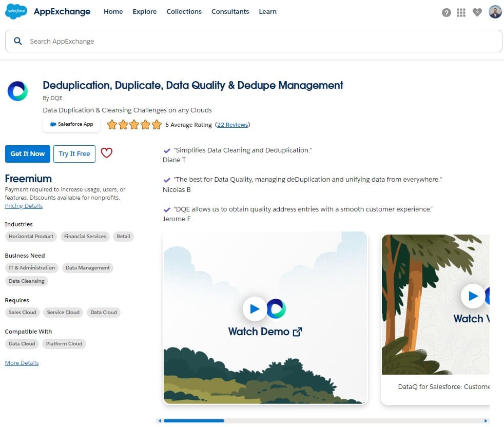Select the Data Management tag

point(88,267)
